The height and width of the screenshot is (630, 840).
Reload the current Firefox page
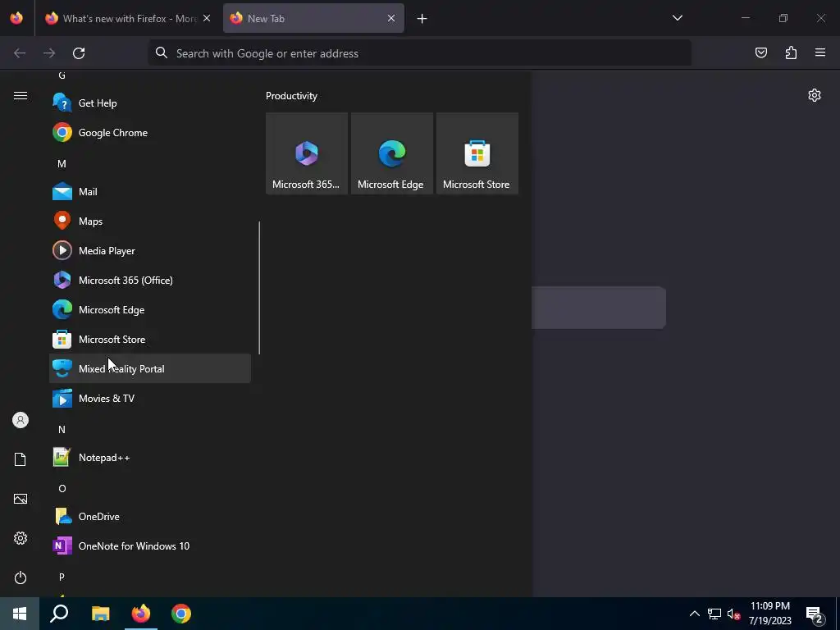(79, 53)
